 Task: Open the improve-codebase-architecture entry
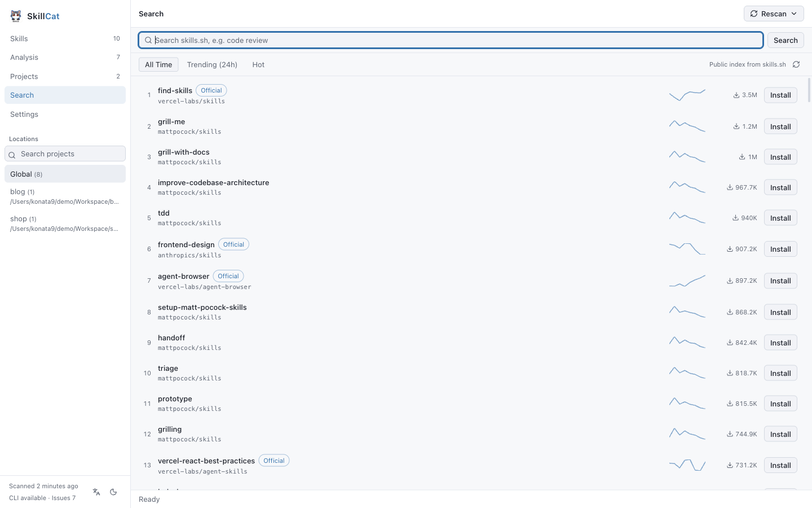(x=213, y=182)
